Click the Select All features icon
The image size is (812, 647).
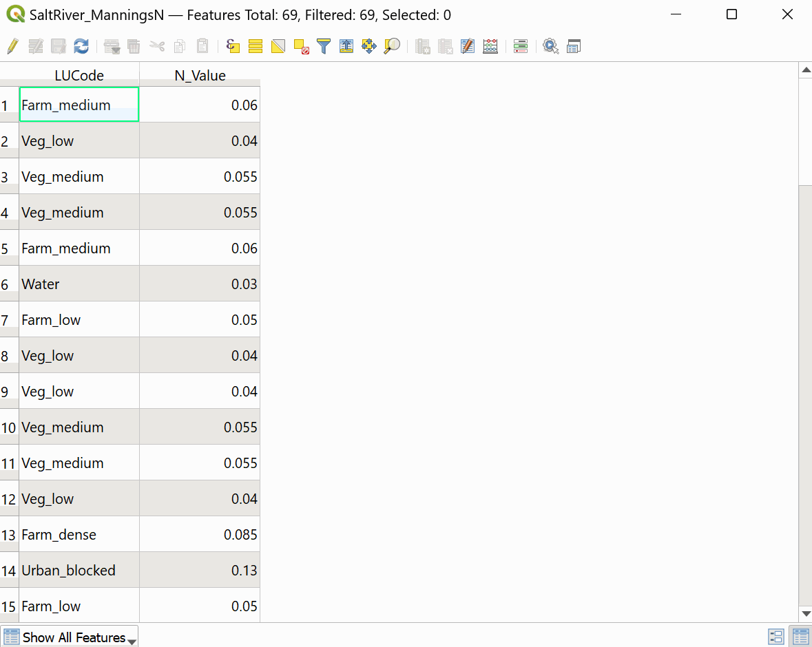[x=256, y=46]
